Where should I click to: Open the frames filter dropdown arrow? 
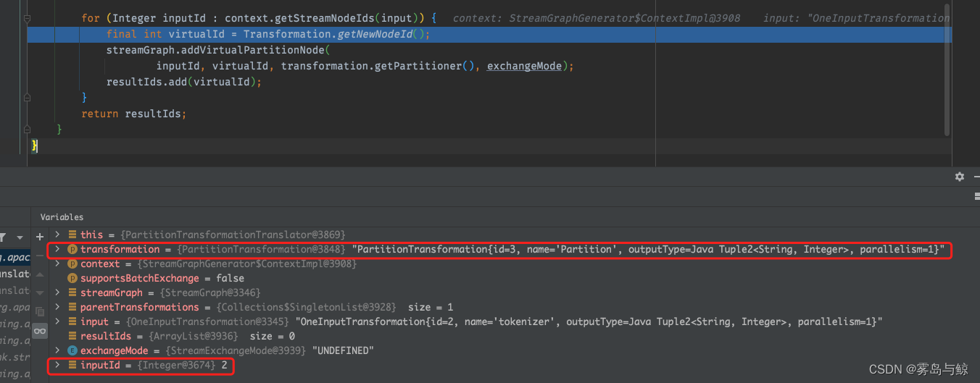20,237
